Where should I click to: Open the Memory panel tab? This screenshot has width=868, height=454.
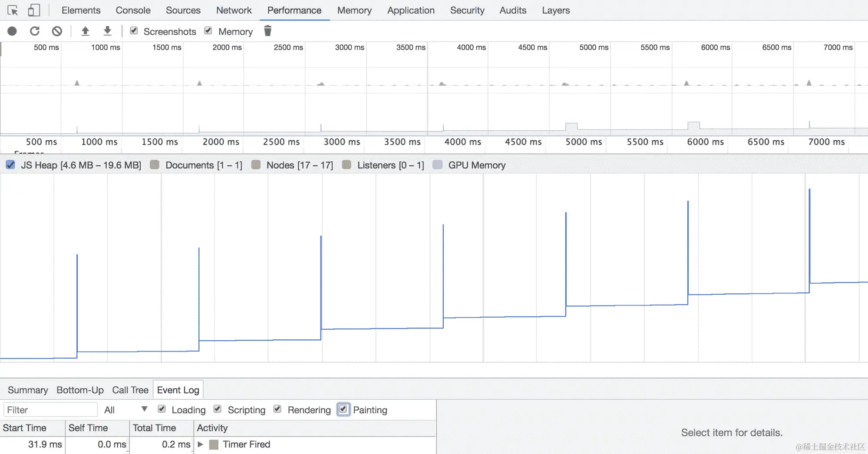click(354, 10)
